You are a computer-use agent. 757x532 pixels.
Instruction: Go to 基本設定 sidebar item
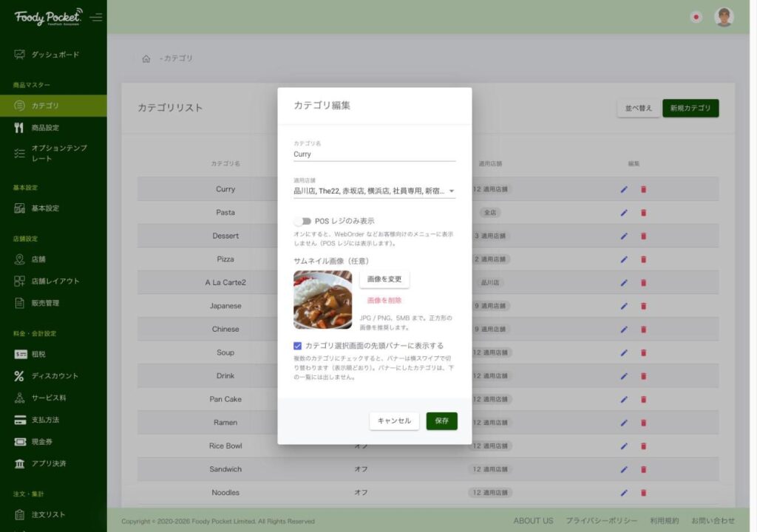tap(53, 208)
